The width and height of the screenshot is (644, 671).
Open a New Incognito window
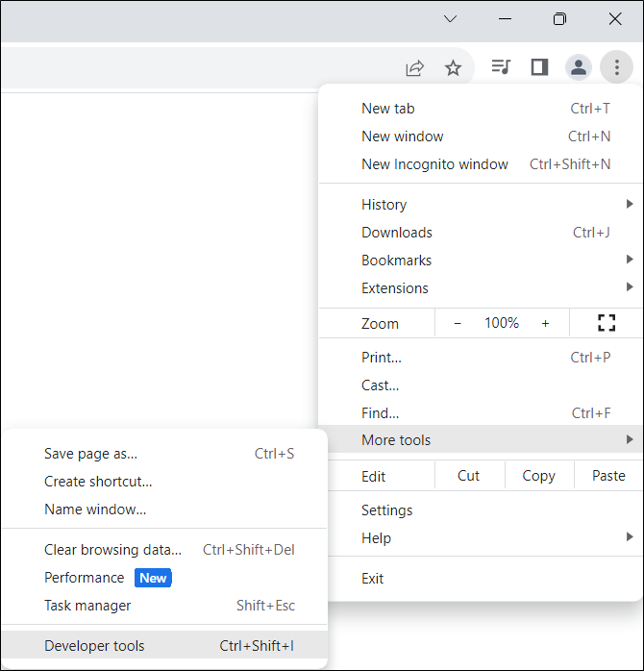(481, 163)
